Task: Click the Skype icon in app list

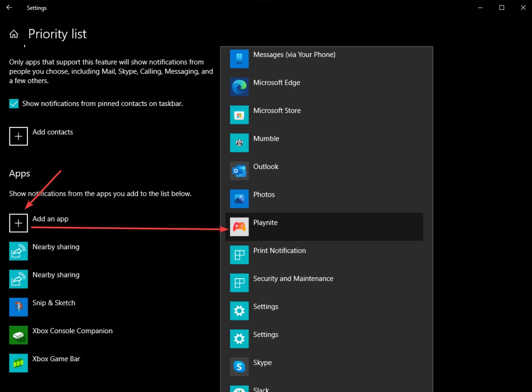Action: (239, 367)
